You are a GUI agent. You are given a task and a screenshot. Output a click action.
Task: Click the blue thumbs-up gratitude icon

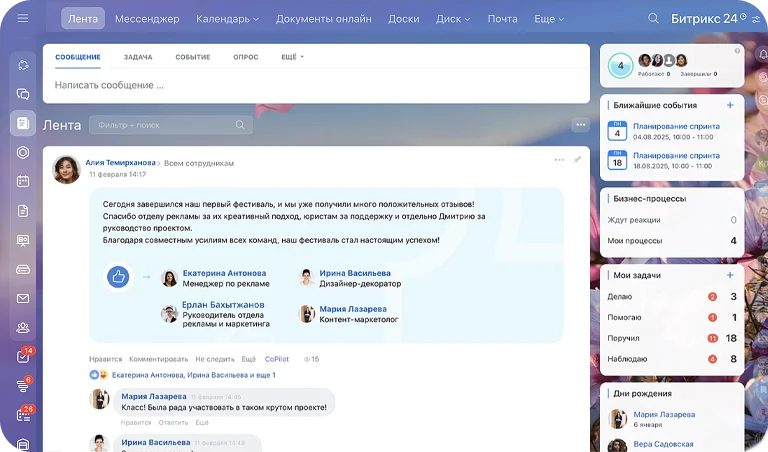tap(118, 277)
